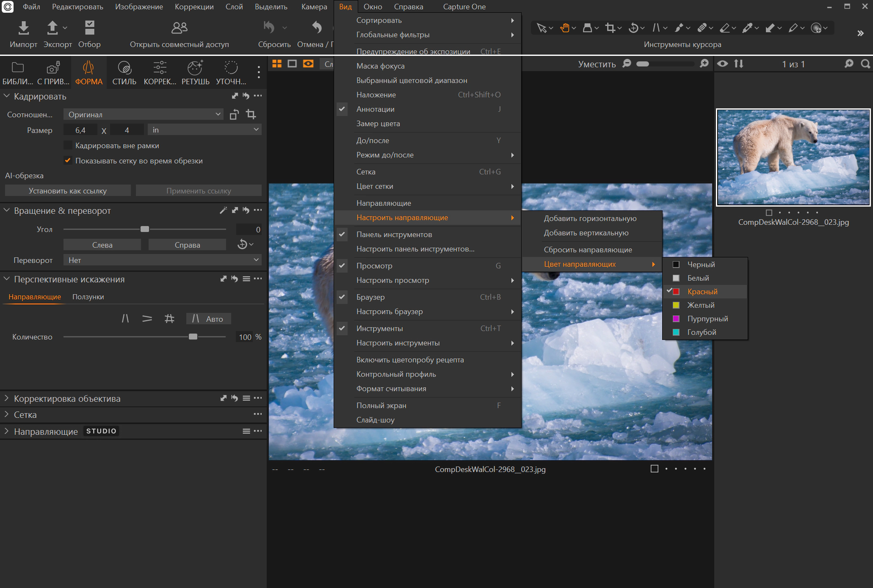Open the РЕТУШЬ tool tab icon
The height and width of the screenshot is (588, 873).
point(195,68)
